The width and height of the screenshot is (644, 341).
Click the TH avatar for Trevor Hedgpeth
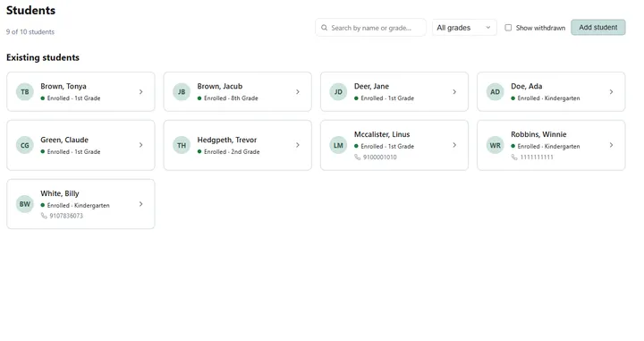coord(182,145)
